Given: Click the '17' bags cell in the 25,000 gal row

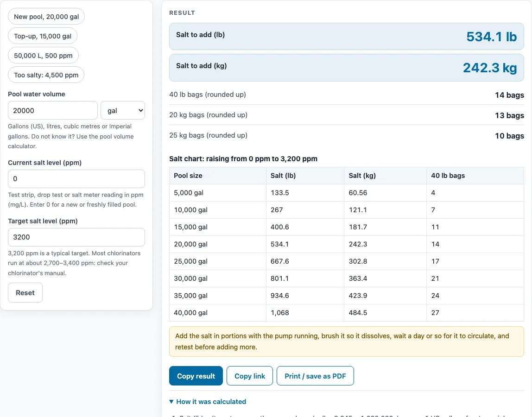Looking at the screenshot, I should 475,261.
